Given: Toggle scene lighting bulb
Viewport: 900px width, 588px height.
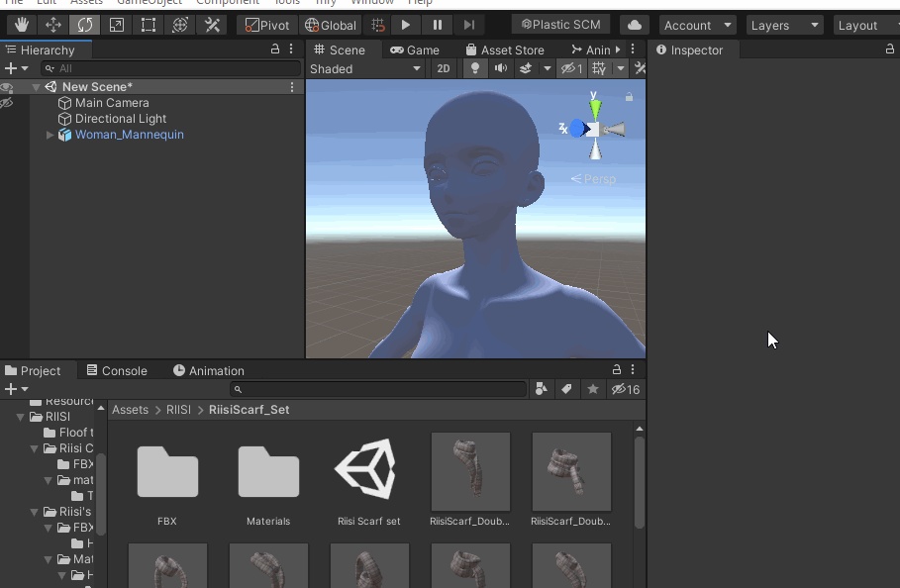Looking at the screenshot, I should point(475,68).
